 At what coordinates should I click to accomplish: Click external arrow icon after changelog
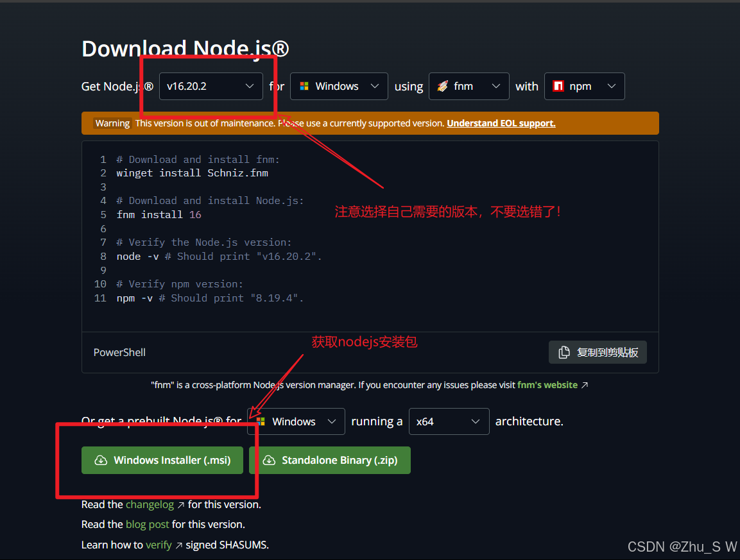[x=181, y=505]
